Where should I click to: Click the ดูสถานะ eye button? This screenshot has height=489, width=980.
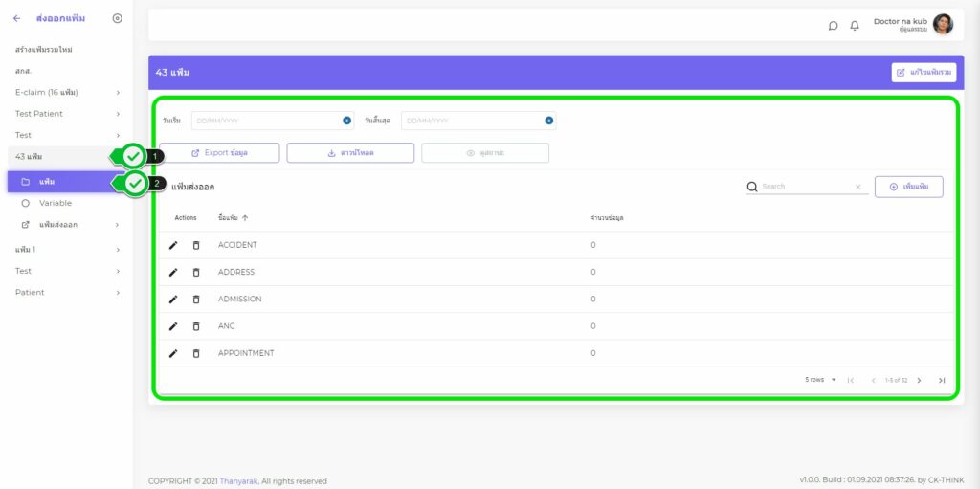coord(485,153)
